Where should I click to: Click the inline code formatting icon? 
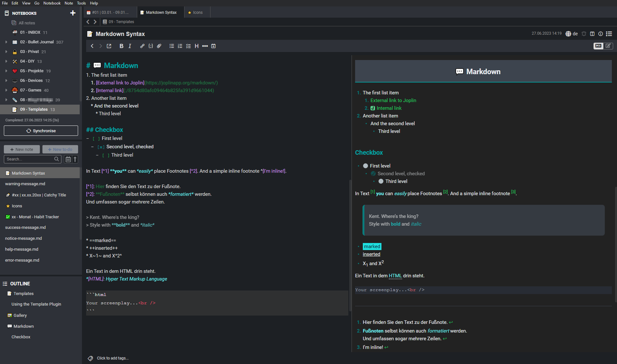[x=150, y=46]
